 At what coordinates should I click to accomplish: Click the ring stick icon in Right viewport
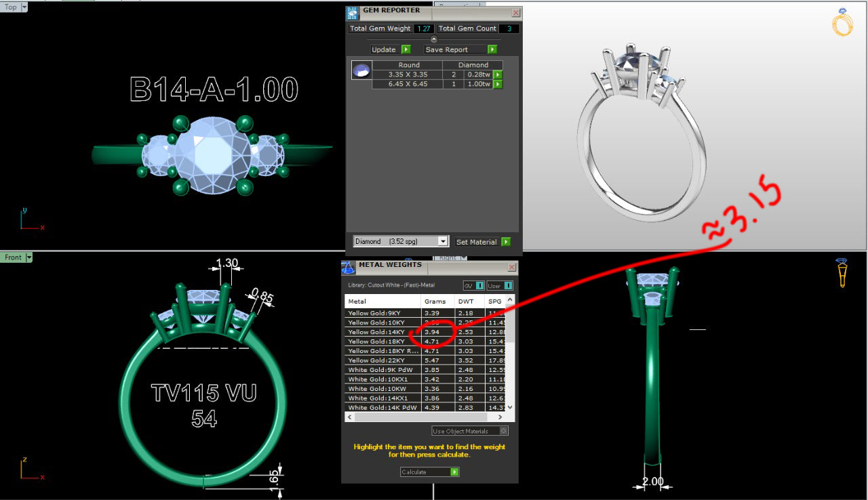841,272
